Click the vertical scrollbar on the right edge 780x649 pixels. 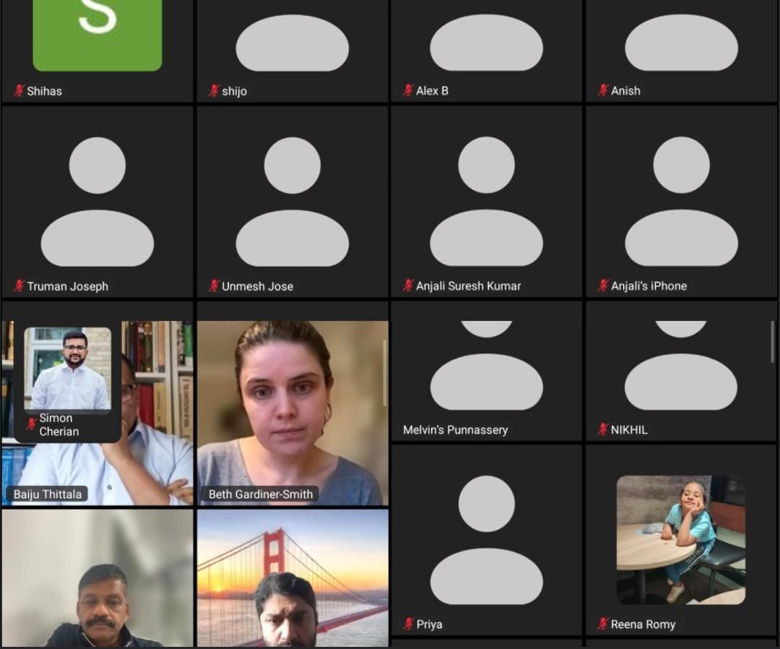click(x=772, y=342)
